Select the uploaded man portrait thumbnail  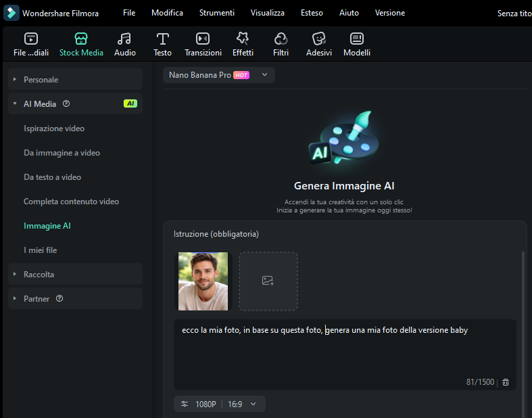[x=203, y=281]
